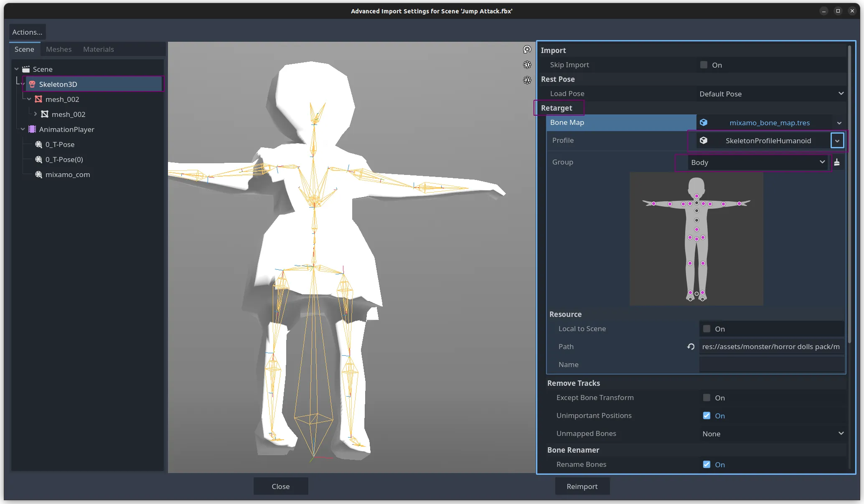Click the AnimationPlayer node icon
The height and width of the screenshot is (504, 864).
click(x=32, y=129)
